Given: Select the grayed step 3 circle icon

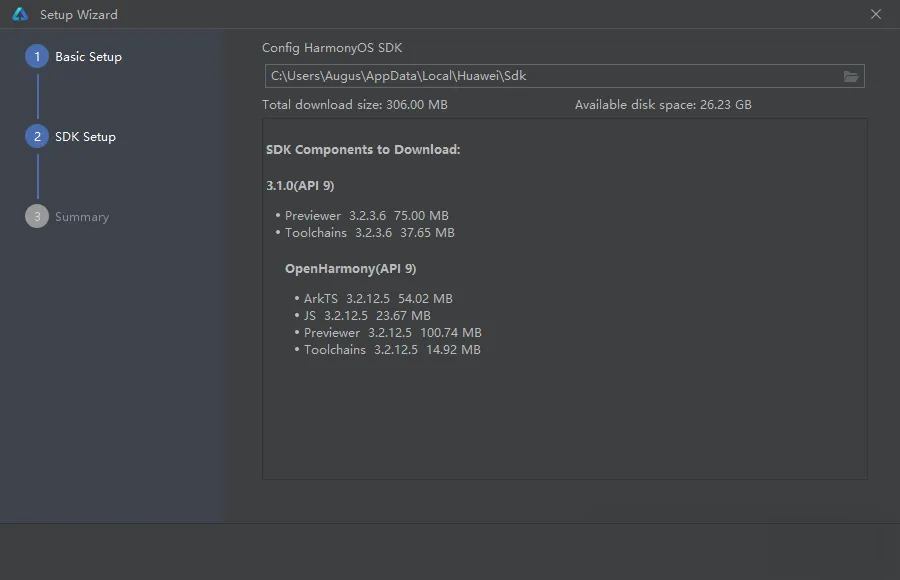Looking at the screenshot, I should 37,216.
